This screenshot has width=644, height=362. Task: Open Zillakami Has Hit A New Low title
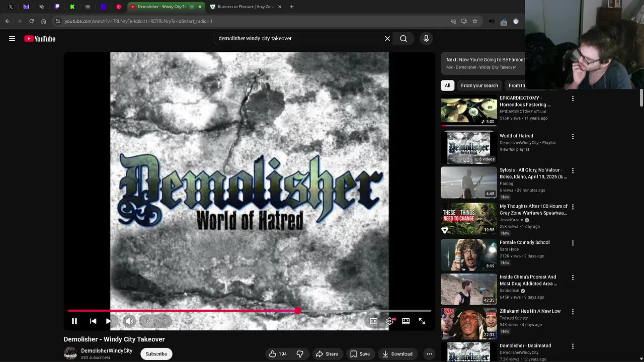click(530, 311)
